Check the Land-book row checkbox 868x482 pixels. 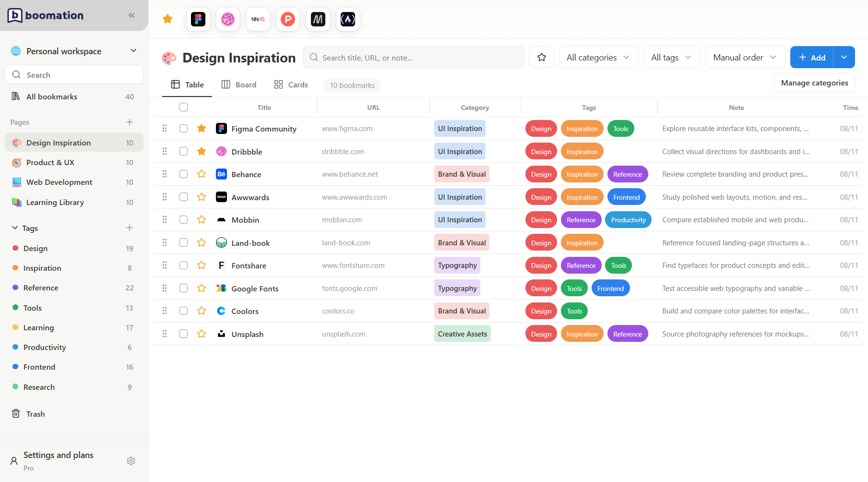(x=183, y=242)
